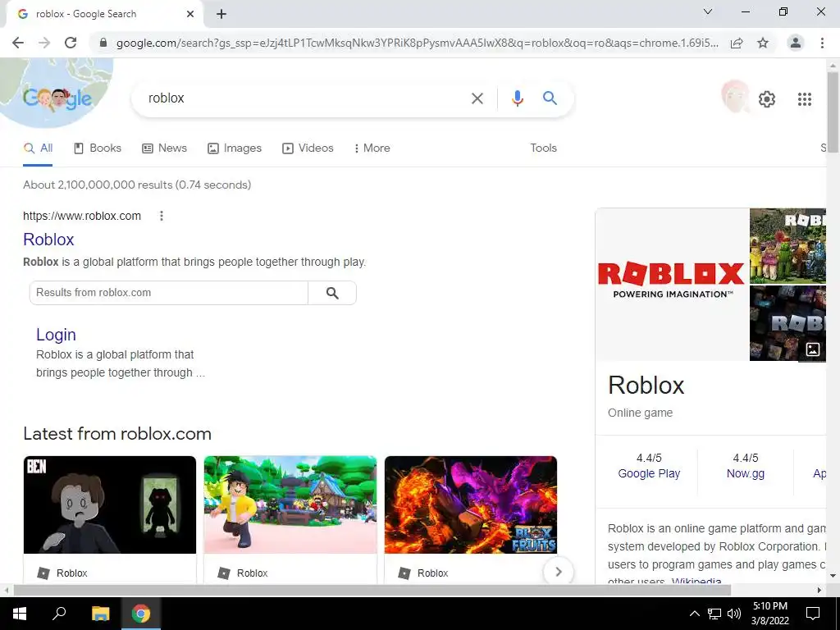Viewport: 840px width, 630px height.
Task: Bookmark this tab with the star icon
Action: pyautogui.click(x=763, y=43)
